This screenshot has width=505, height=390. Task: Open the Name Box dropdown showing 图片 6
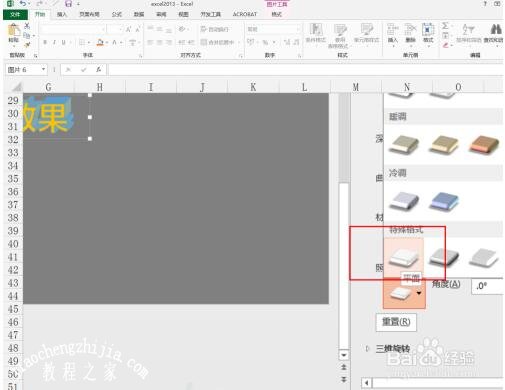pyautogui.click(x=43, y=69)
